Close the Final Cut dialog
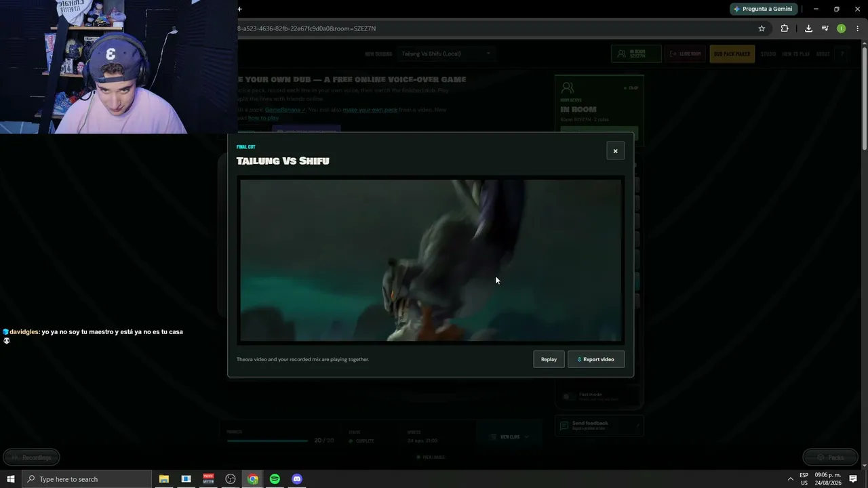The width and height of the screenshot is (868, 488). [x=615, y=150]
